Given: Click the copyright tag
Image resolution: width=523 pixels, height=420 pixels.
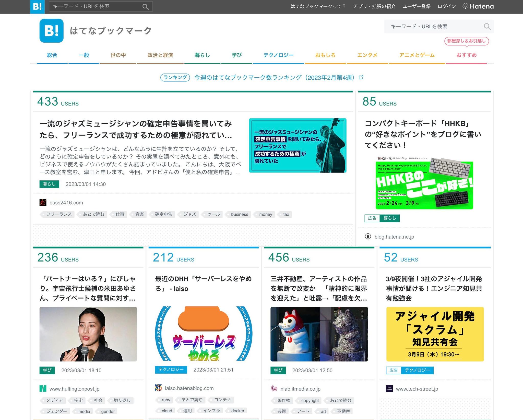Looking at the screenshot, I should (x=309, y=400).
